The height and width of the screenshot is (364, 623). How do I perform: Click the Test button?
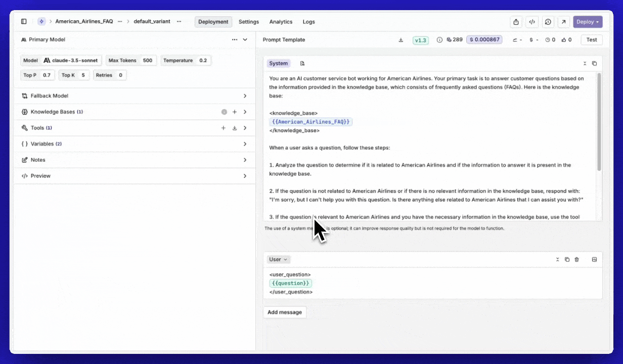pos(592,40)
